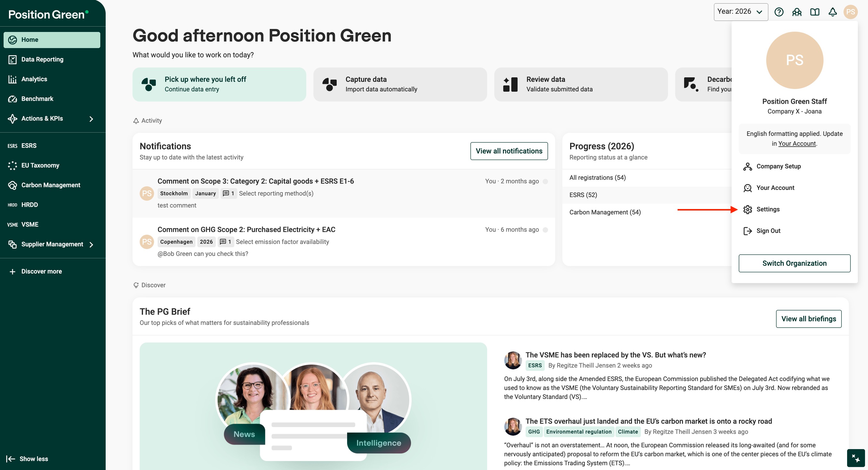Click View all briefings button
This screenshot has width=868, height=470.
808,319
